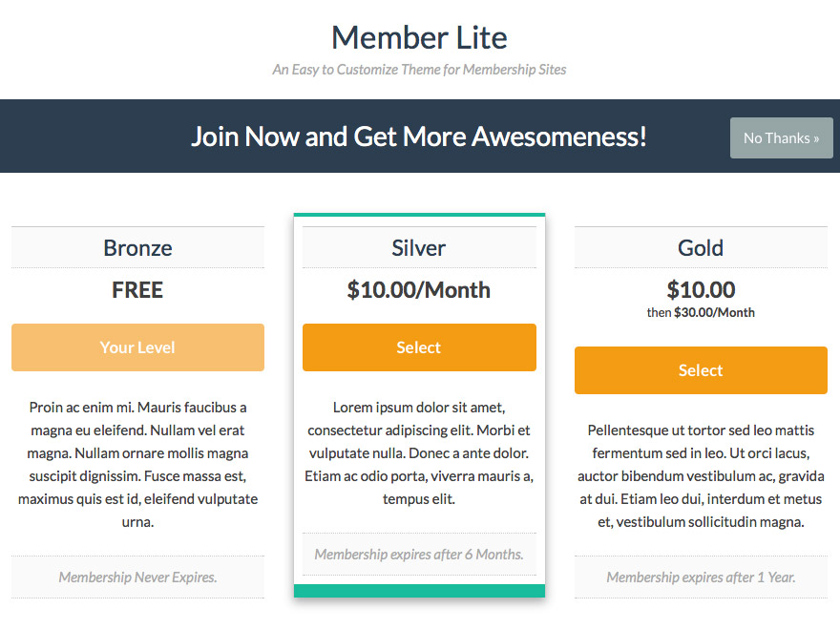
Task: Click the Your Level button under Bronze
Action: (137, 347)
